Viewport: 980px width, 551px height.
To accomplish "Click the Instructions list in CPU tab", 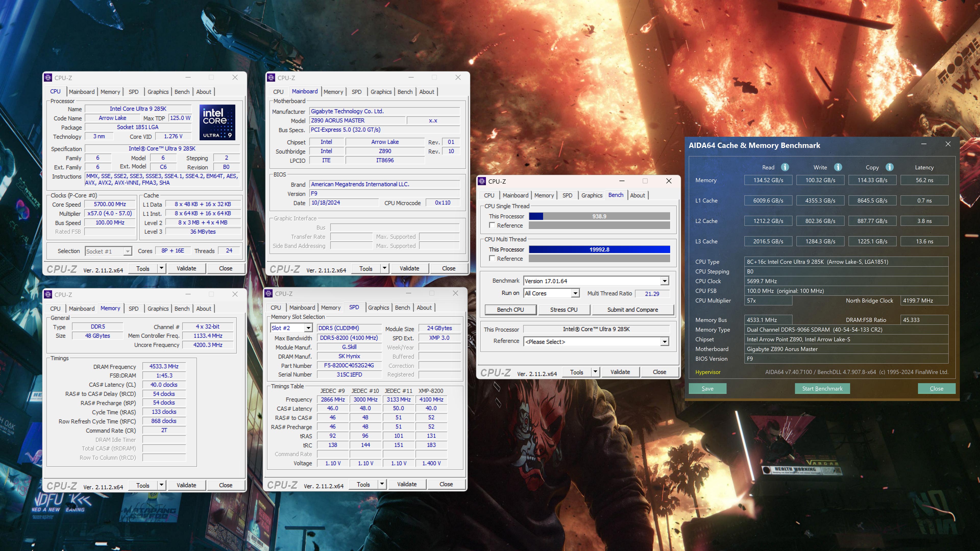I will click(x=163, y=180).
